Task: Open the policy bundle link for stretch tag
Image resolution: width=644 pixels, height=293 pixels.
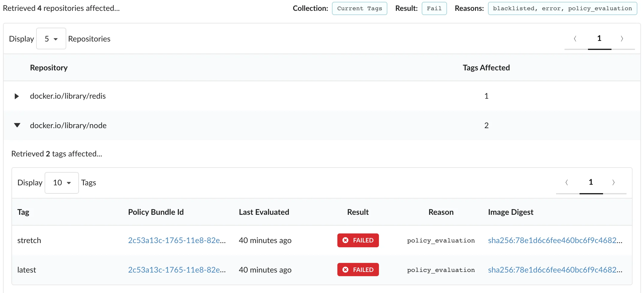Action: pyautogui.click(x=177, y=240)
